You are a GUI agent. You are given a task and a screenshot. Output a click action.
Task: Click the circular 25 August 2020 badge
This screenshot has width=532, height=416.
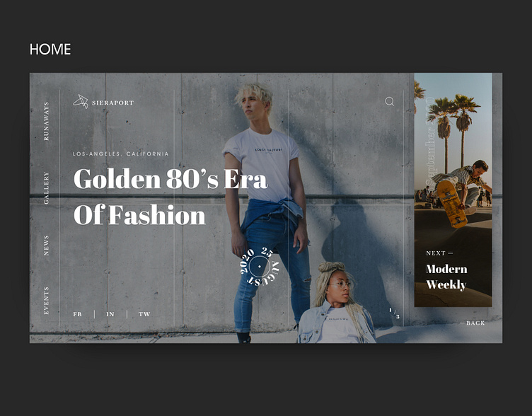pyautogui.click(x=259, y=267)
